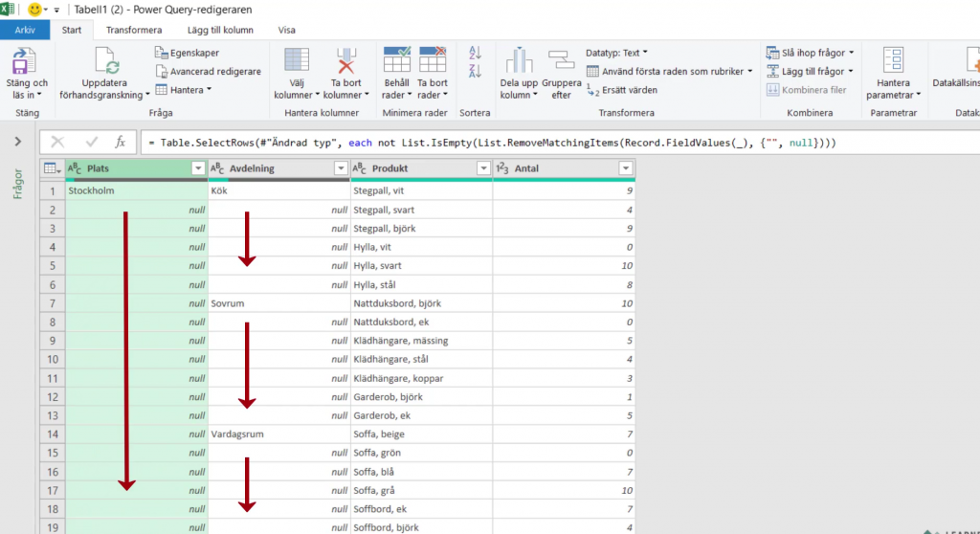Screen dimensions: 980x534
Task: Click the smiley feedback icon
Action: pos(35,10)
